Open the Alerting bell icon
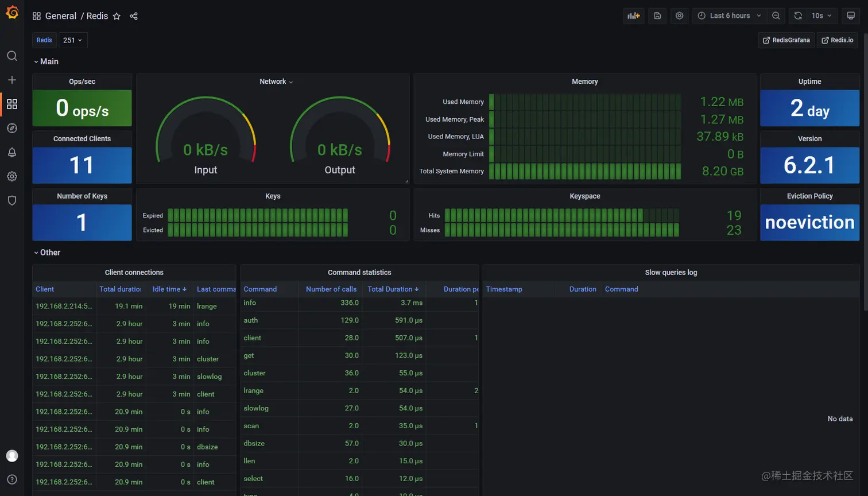868x496 pixels. (12, 152)
